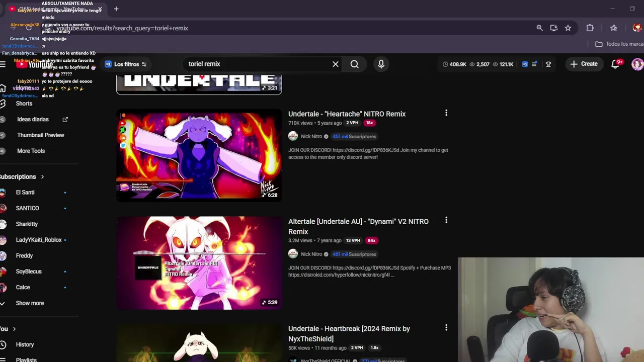Open a new browser tab with the plus
The height and width of the screenshot is (362, 644).
click(x=116, y=9)
